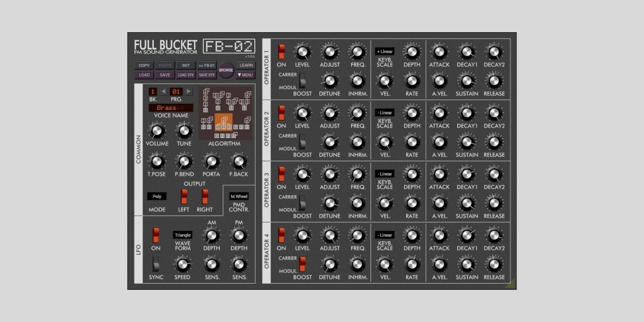Viewport: 644px width, 322px height.
Task: Open the Poly mode selector
Action: click(x=157, y=196)
